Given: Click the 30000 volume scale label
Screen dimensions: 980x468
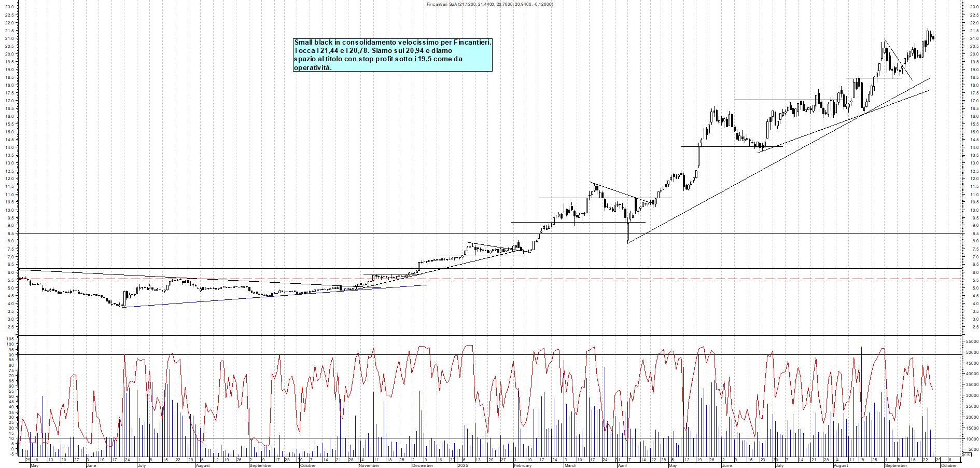Looking at the screenshot, I should (972, 395).
